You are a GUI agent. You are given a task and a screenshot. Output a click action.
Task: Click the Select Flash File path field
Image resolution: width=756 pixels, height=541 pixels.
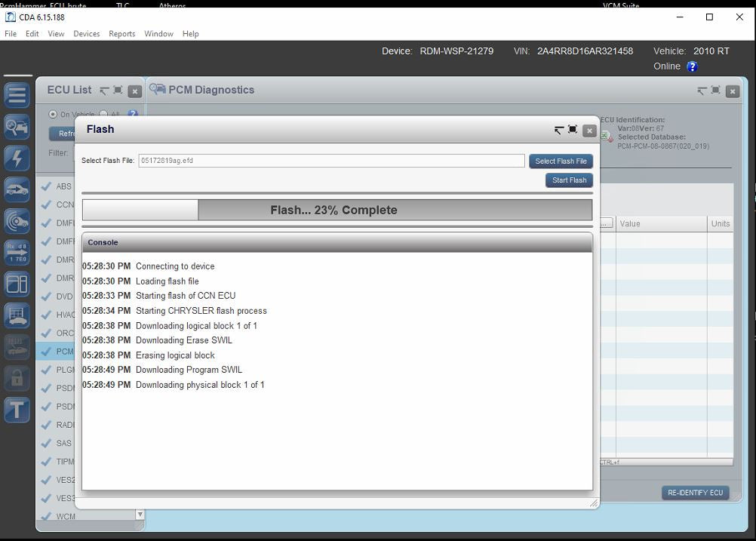tap(330, 161)
